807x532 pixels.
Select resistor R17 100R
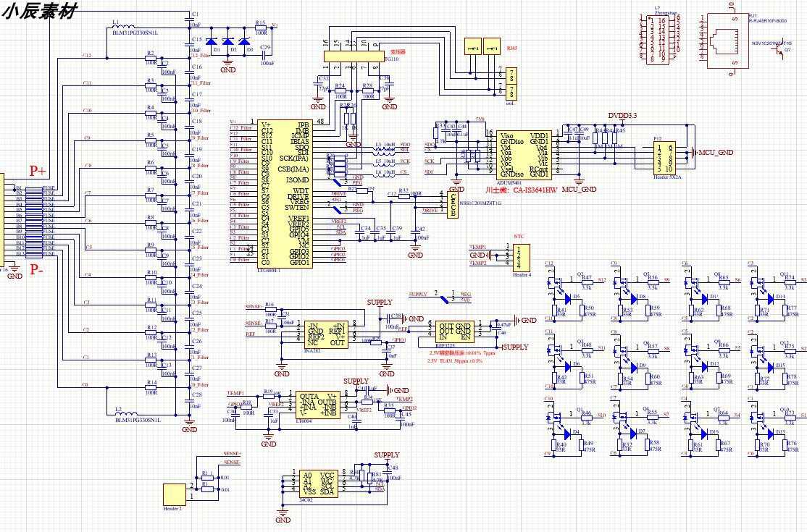pyautogui.click(x=270, y=326)
